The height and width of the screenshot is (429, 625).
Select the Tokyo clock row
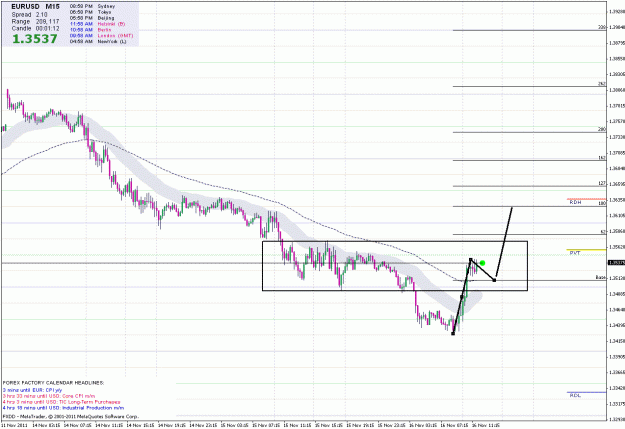click(x=92, y=12)
